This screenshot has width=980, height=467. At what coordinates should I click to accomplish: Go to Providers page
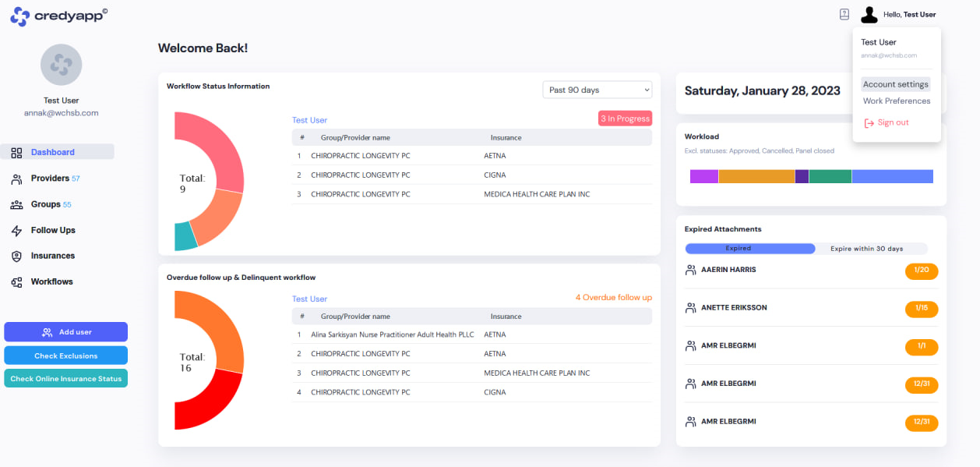50,179
